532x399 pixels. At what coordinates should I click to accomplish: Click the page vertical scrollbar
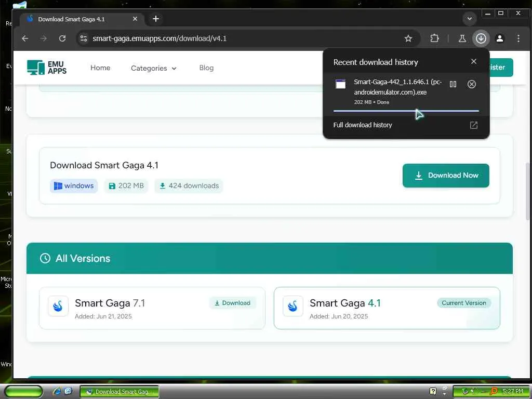527,191
